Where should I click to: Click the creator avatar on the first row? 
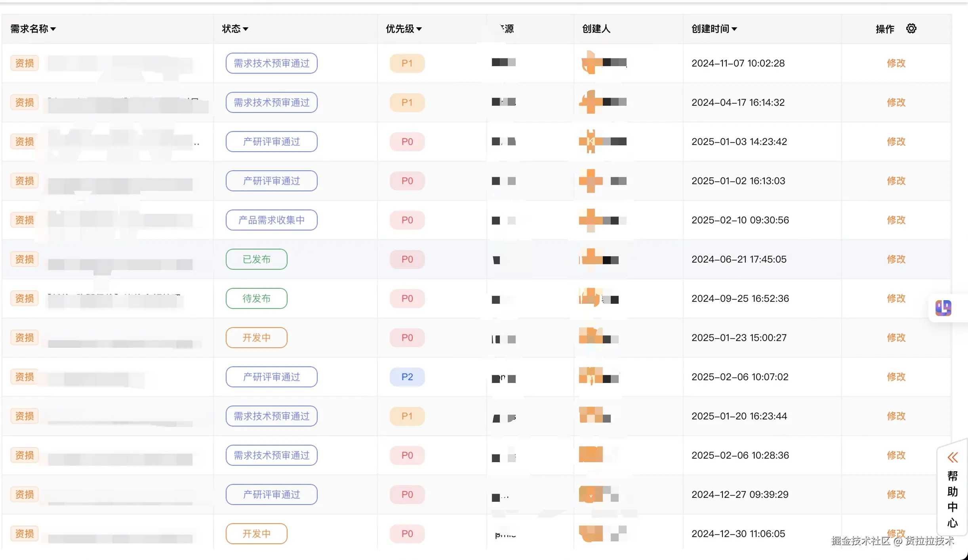pos(590,63)
